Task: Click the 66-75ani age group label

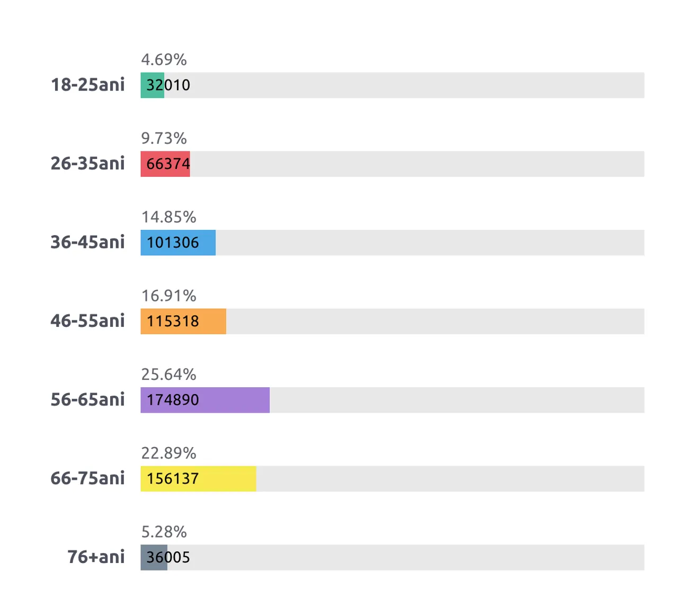Action: [88, 478]
